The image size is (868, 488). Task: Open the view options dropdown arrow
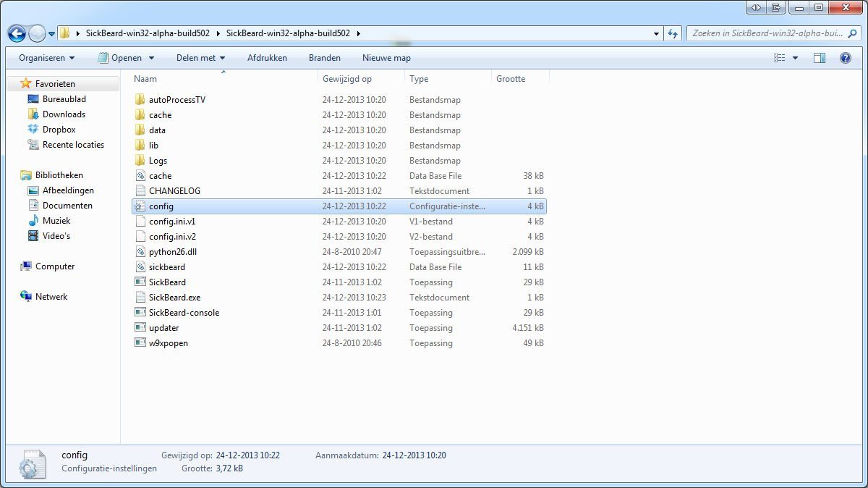(796, 58)
